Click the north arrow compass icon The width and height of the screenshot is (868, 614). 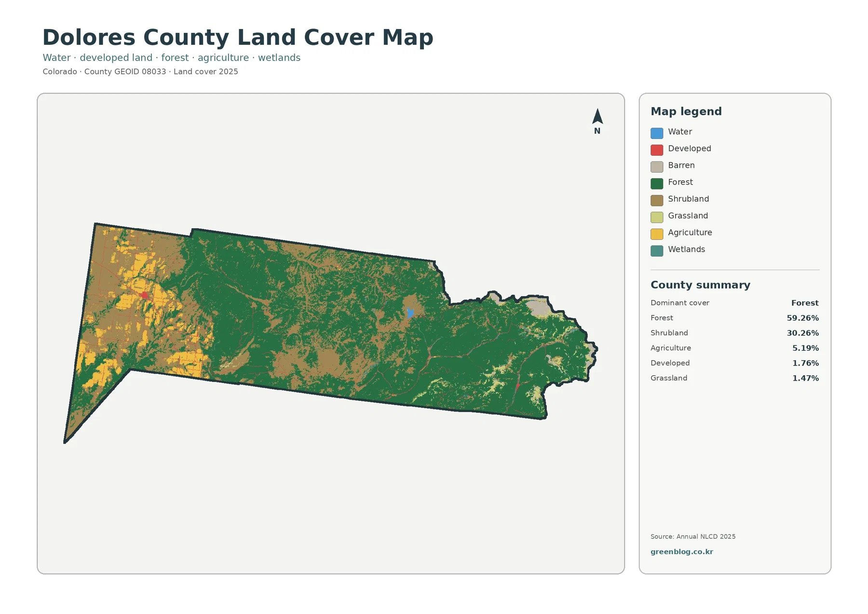click(597, 121)
